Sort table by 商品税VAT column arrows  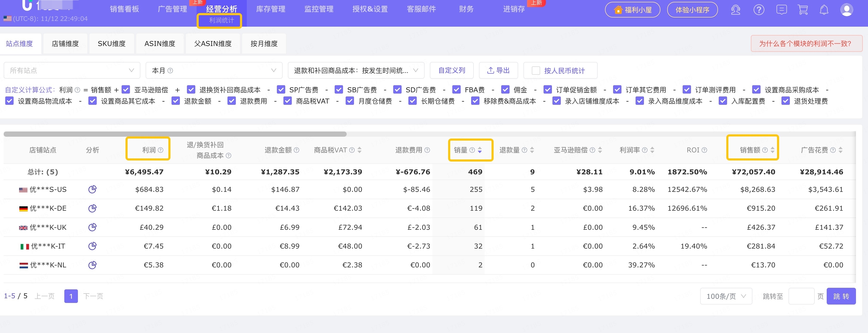[359, 150]
